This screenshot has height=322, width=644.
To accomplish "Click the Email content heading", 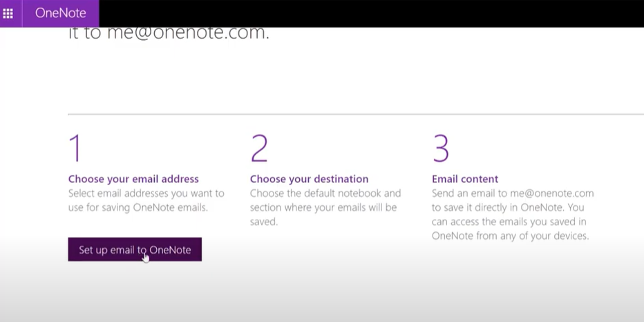I will click(x=465, y=179).
